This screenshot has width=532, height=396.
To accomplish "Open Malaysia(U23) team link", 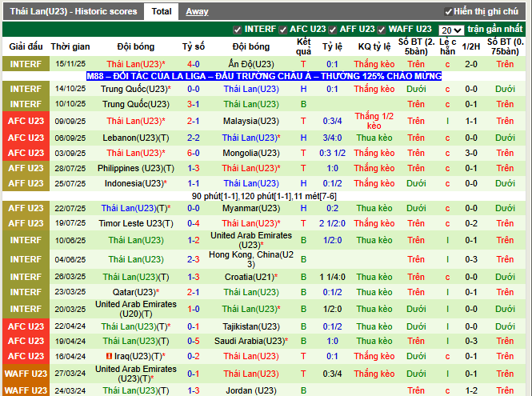I will (251, 121).
